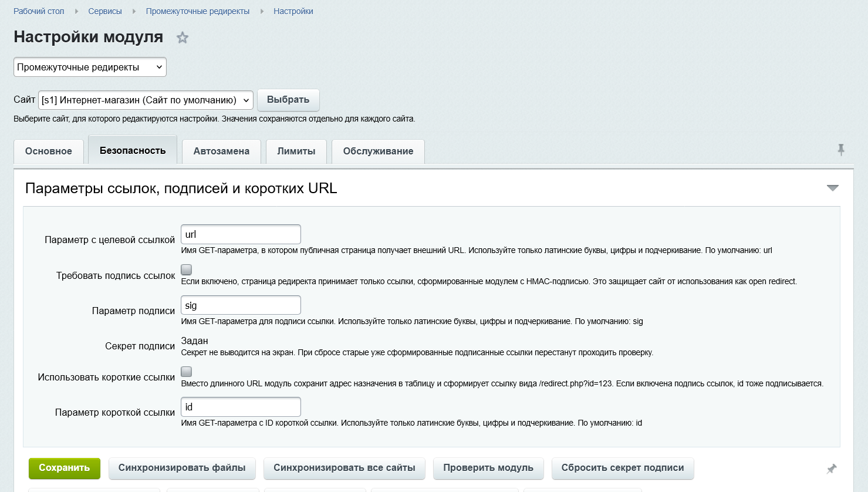Enable the use short links checkbox
Image resolution: width=868 pixels, height=492 pixels.
[186, 372]
